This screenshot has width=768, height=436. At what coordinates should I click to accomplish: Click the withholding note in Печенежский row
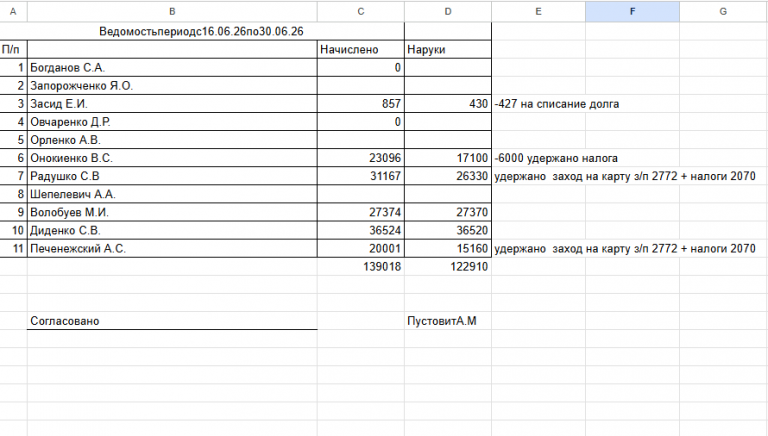pos(625,249)
